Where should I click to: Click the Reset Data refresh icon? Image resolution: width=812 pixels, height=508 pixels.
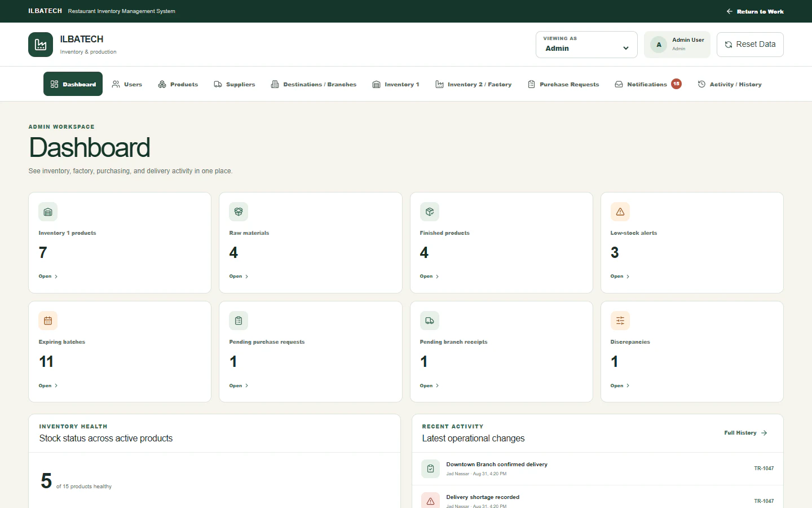[x=729, y=45]
